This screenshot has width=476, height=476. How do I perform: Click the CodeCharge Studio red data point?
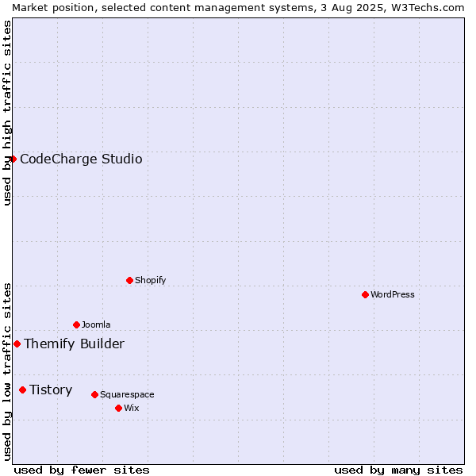click(x=13, y=159)
